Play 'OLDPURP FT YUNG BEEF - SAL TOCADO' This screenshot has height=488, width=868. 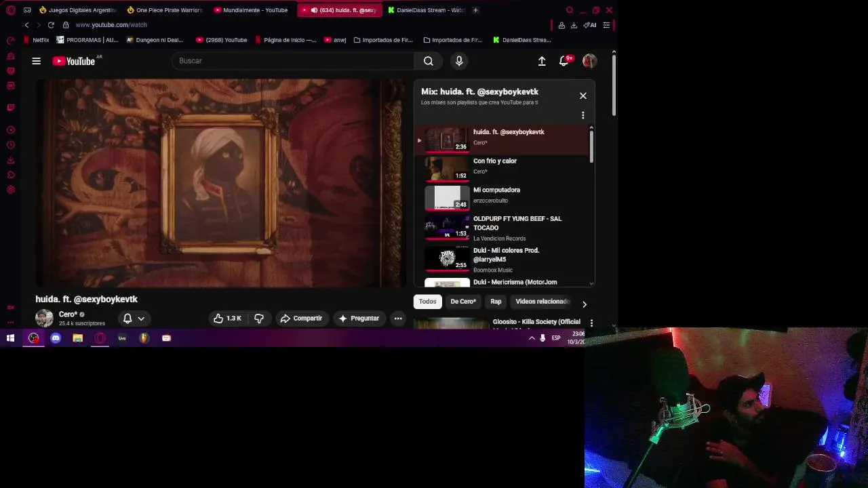[x=502, y=228]
